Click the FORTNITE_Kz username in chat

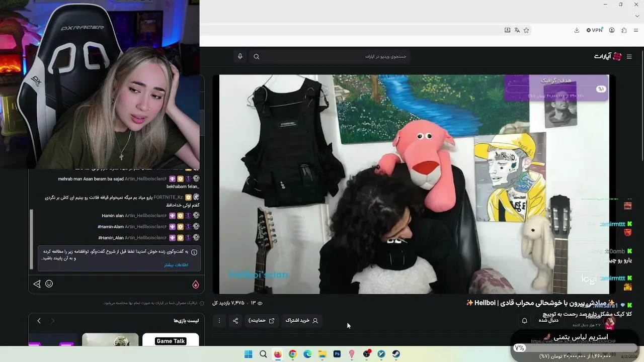click(168, 198)
